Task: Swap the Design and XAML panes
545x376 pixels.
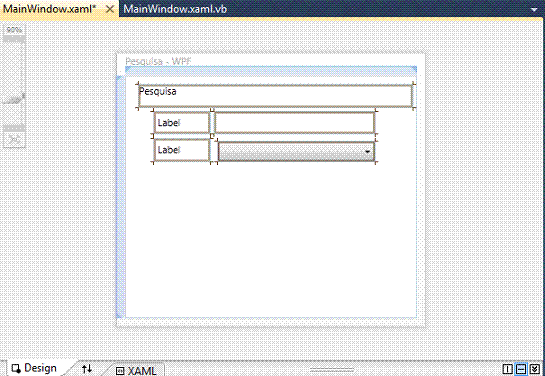Action: tap(87, 369)
